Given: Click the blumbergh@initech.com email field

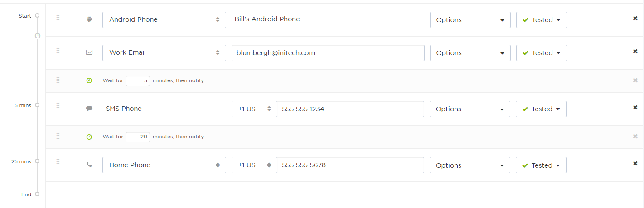Looking at the screenshot, I should tap(328, 53).
